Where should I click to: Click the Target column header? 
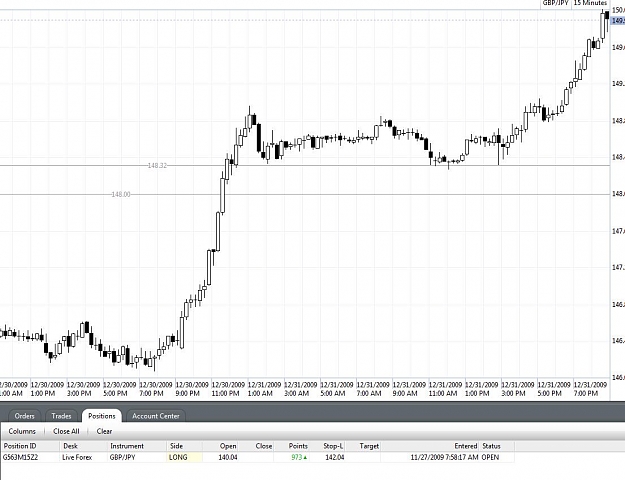click(x=363, y=446)
